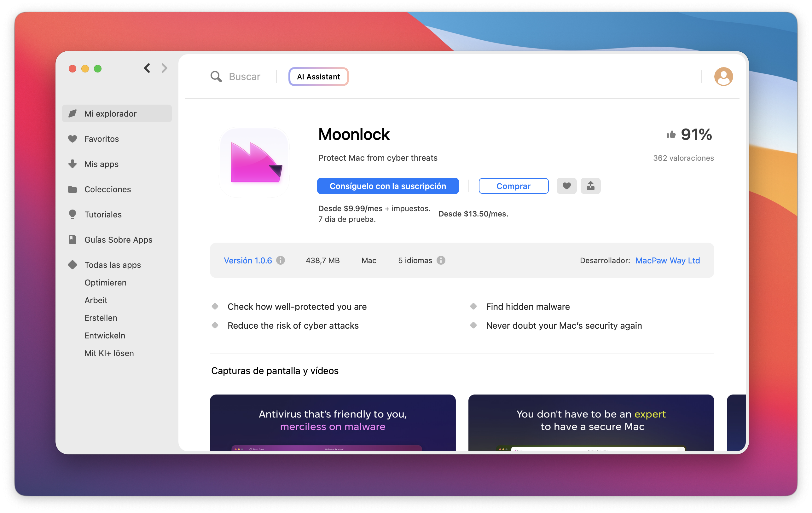Image resolution: width=812 pixels, height=513 pixels.
Task: Open the user profile avatar
Action: (x=723, y=77)
